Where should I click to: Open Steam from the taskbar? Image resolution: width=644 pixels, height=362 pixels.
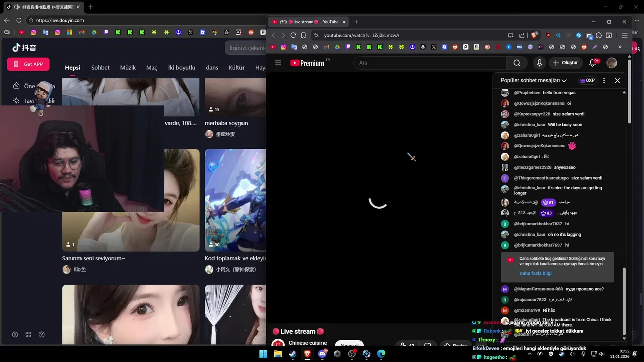(292, 354)
